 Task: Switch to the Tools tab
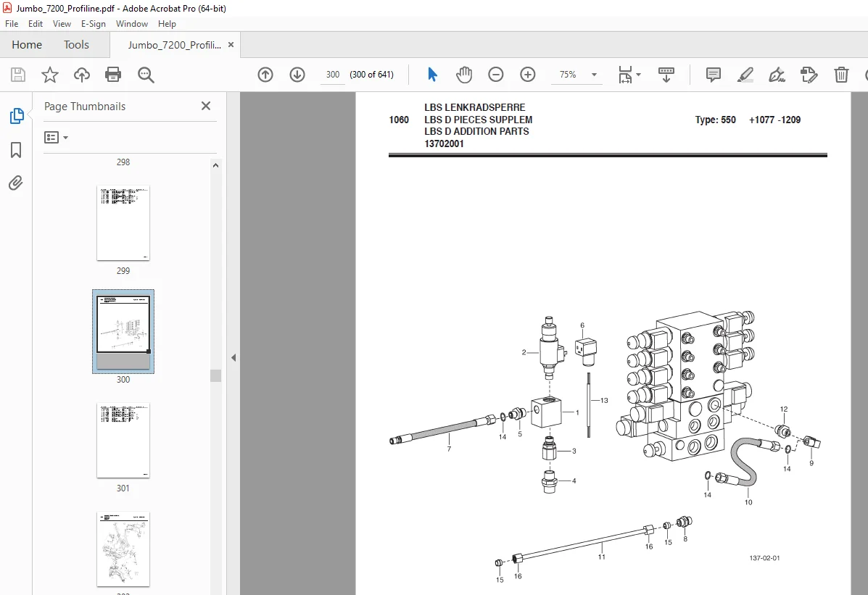coord(76,45)
